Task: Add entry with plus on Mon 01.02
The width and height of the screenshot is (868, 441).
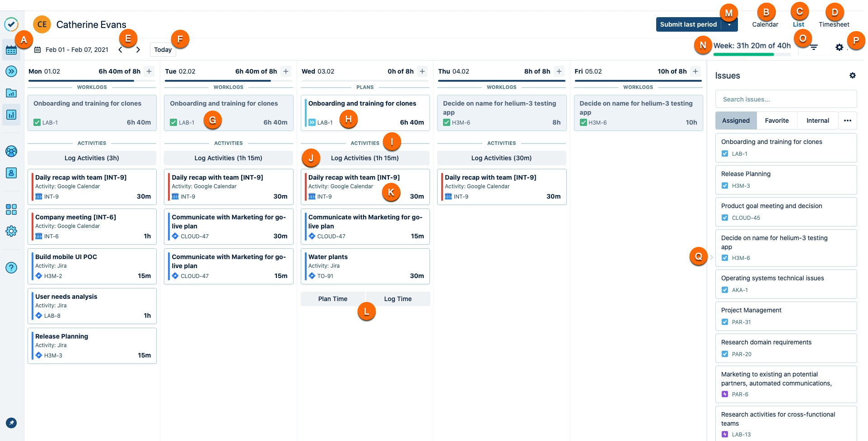Action: [149, 71]
